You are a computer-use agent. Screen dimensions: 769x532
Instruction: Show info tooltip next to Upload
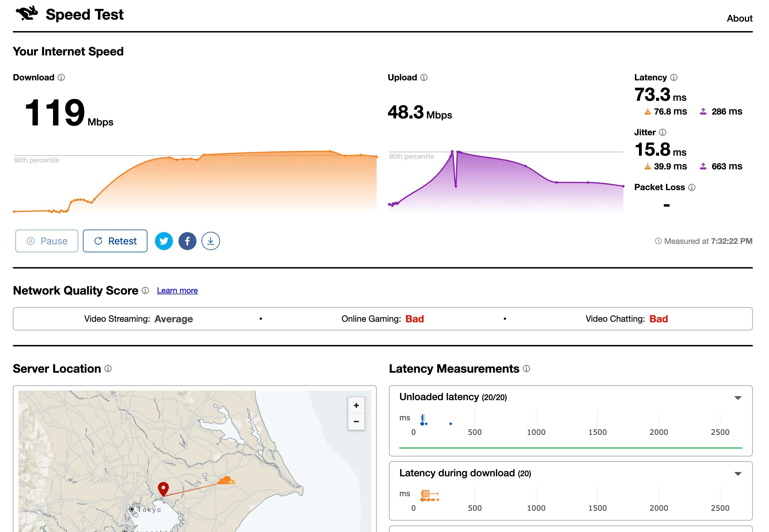(x=424, y=77)
